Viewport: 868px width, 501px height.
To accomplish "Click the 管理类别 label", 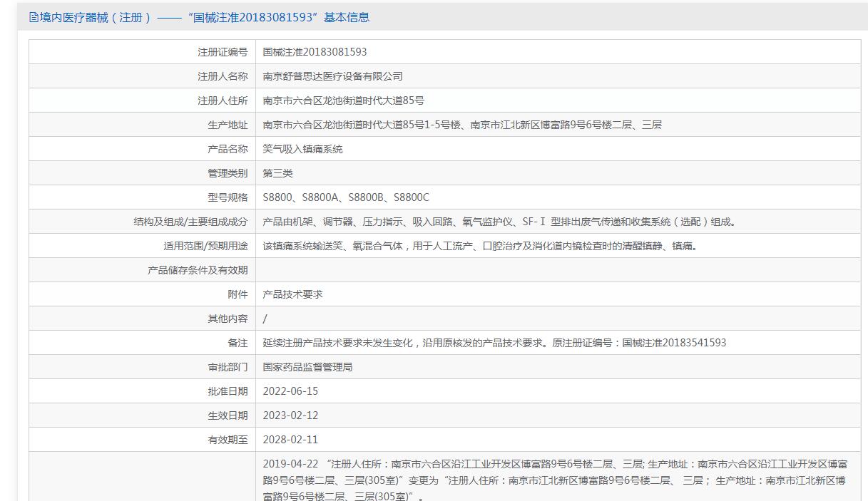I will coord(228,173).
